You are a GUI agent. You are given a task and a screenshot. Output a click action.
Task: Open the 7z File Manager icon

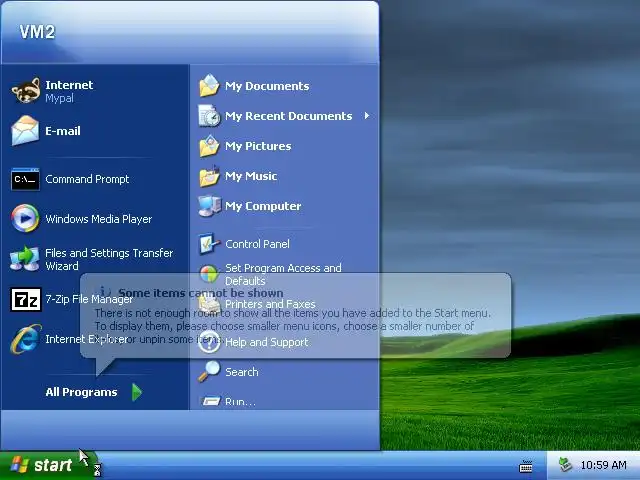click(25, 300)
